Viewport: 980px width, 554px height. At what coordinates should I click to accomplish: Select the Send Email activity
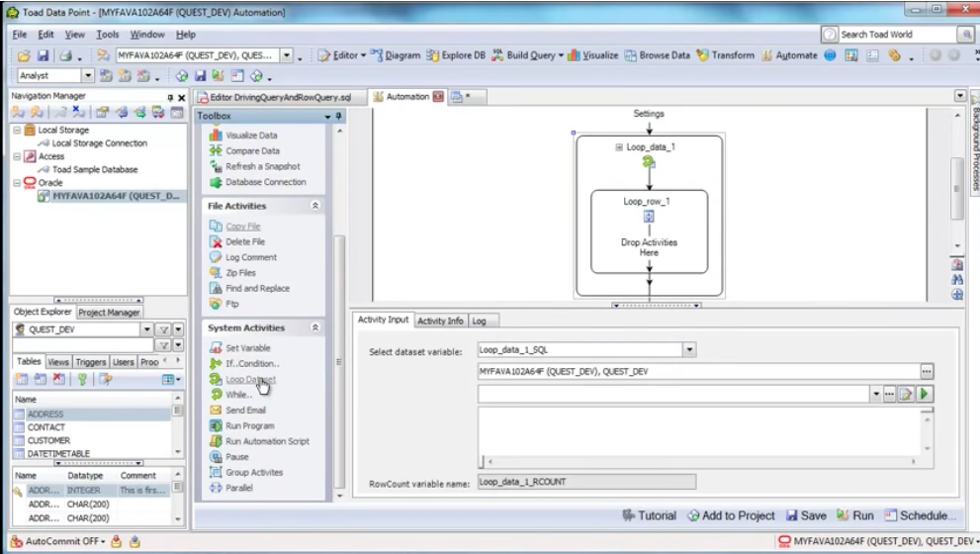tap(245, 410)
